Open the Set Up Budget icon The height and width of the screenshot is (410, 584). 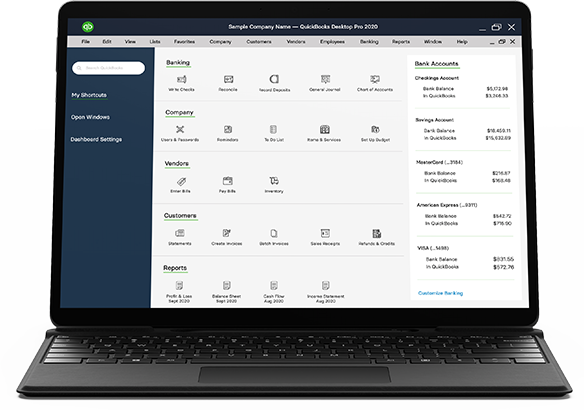point(375,129)
